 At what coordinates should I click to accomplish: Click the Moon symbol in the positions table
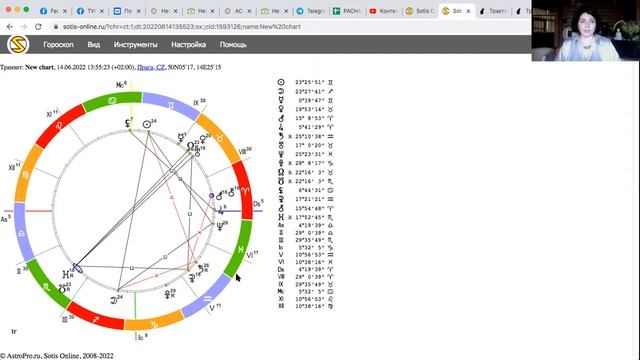point(281,91)
